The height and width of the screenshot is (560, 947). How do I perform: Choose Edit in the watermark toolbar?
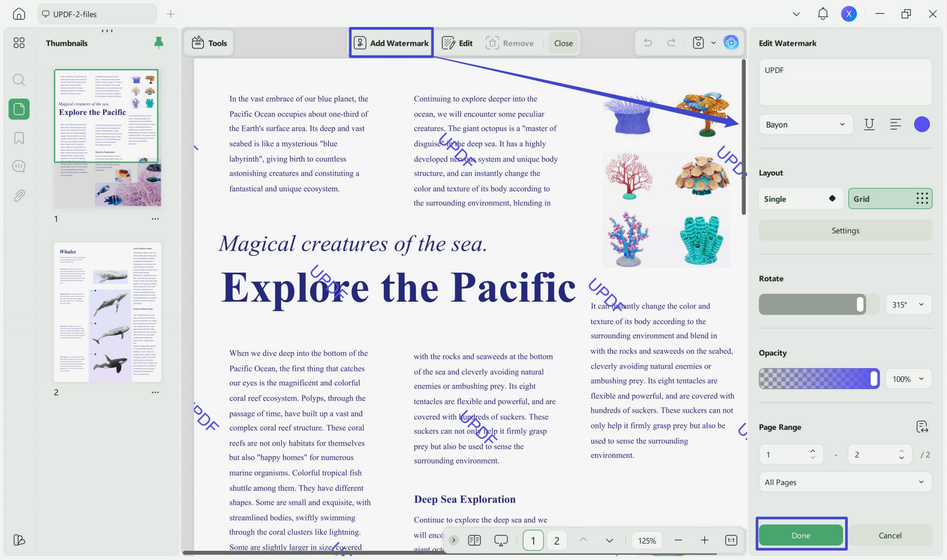point(457,43)
